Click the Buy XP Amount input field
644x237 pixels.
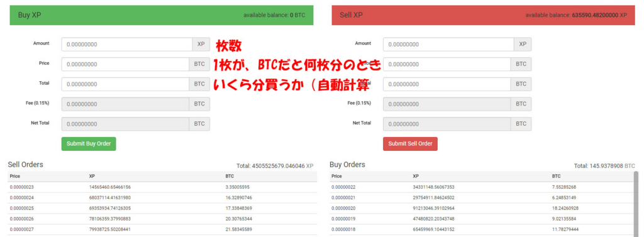(x=127, y=45)
